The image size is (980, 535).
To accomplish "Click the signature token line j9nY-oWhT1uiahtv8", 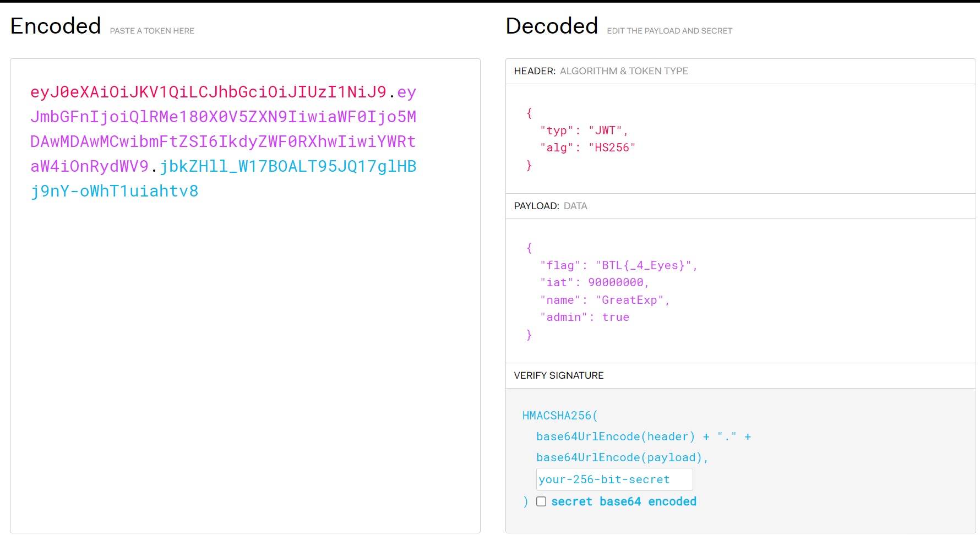I will [x=115, y=191].
